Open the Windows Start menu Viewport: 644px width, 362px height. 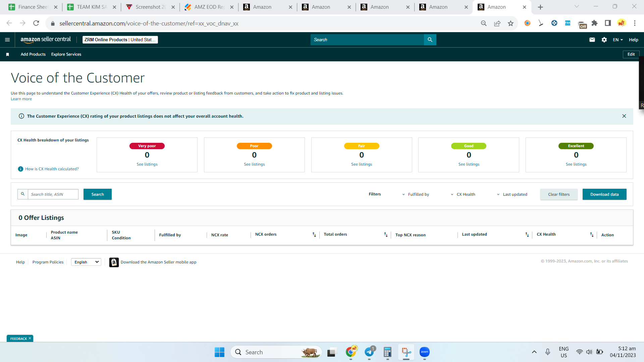pos(219,352)
